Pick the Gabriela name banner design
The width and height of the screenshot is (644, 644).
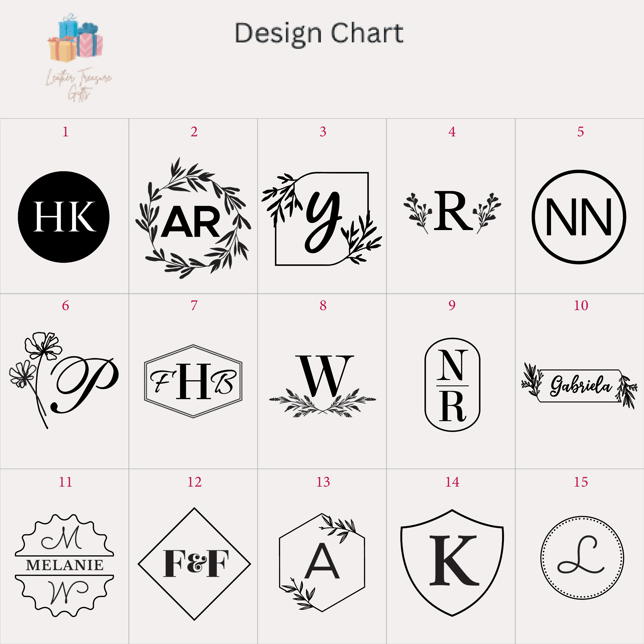[x=579, y=386]
